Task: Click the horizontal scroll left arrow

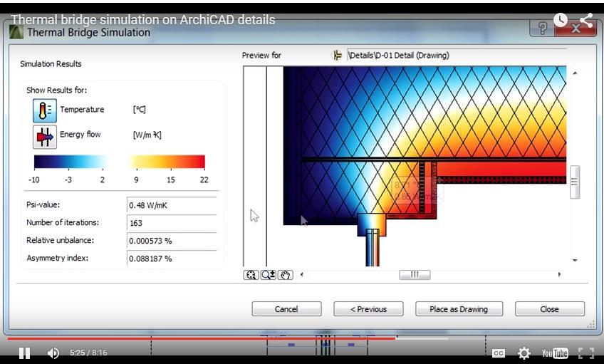Action: click(301, 275)
